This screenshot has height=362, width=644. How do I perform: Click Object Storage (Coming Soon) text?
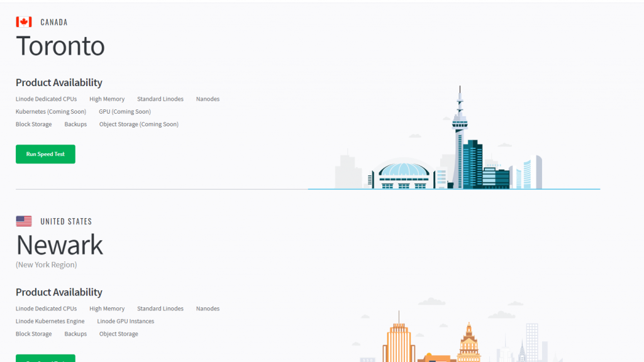click(139, 124)
